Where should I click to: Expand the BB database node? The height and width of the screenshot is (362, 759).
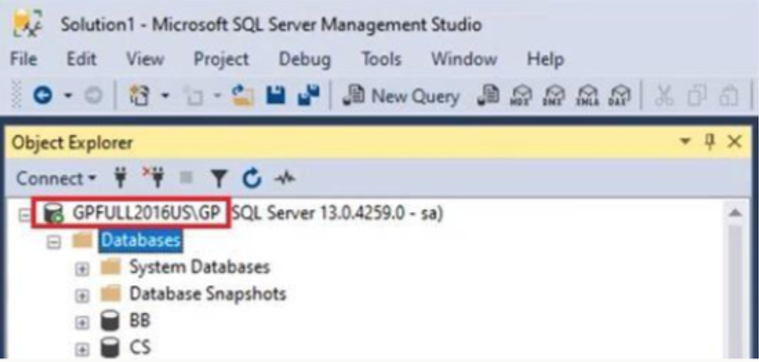(82, 323)
